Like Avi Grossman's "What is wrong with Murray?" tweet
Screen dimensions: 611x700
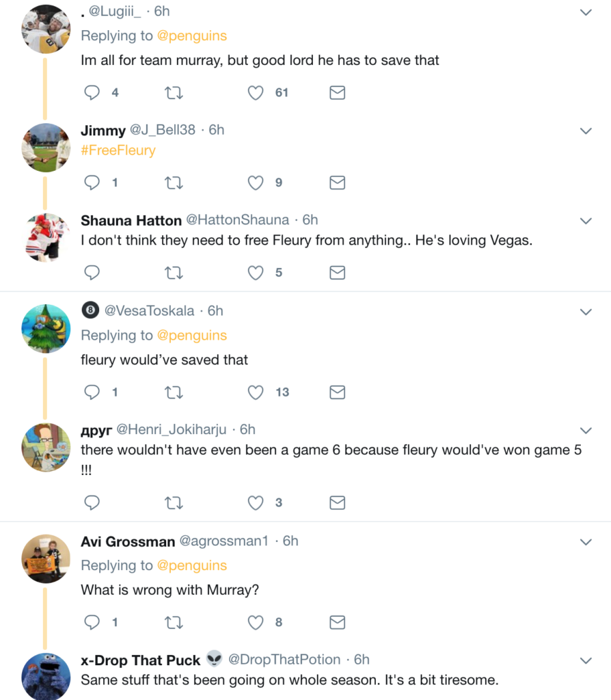(x=256, y=622)
